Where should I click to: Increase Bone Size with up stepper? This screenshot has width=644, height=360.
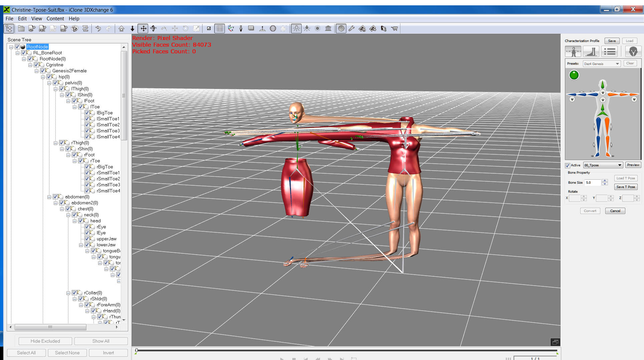pos(605,181)
